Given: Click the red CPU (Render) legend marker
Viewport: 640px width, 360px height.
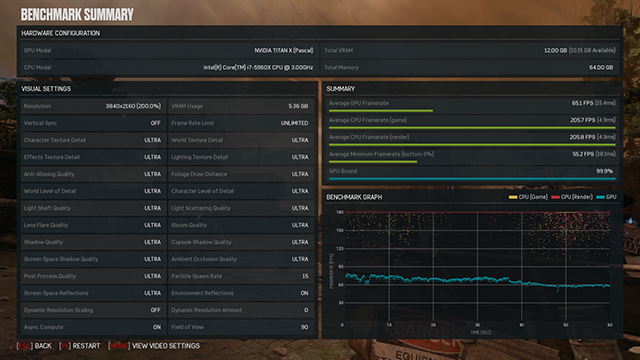Looking at the screenshot, I should click(555, 197).
